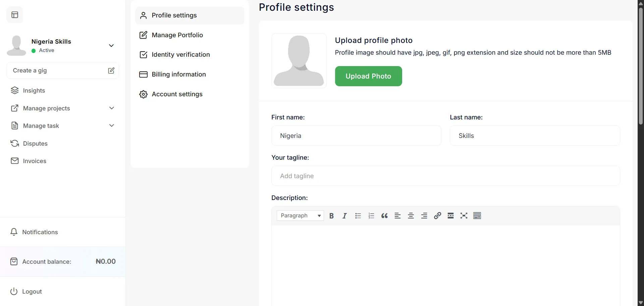Click the page vertical scrollbar
The width and height of the screenshot is (644, 306).
[x=641, y=67]
